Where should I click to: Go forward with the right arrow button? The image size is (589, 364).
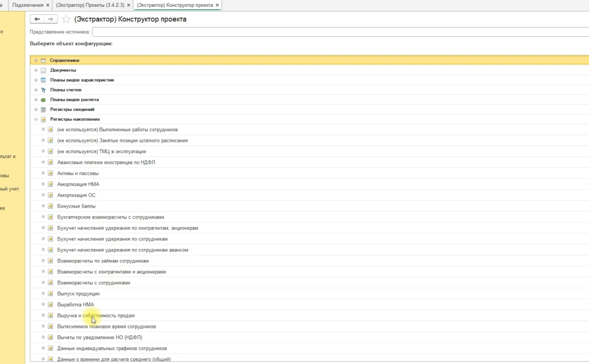point(51,19)
